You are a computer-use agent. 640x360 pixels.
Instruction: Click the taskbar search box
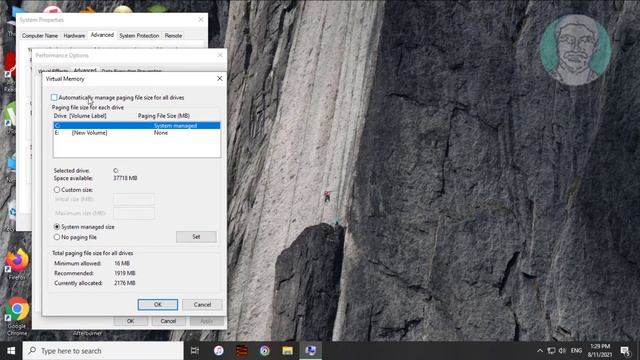103,351
